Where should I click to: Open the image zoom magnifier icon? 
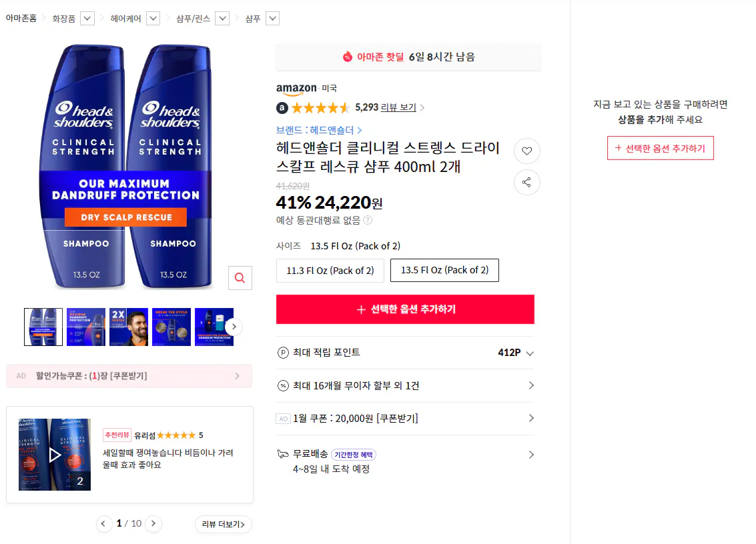(x=240, y=277)
